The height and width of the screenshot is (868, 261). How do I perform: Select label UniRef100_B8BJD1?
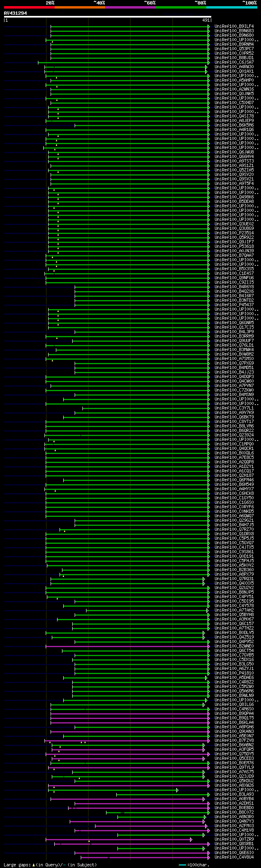[x=234, y=58]
